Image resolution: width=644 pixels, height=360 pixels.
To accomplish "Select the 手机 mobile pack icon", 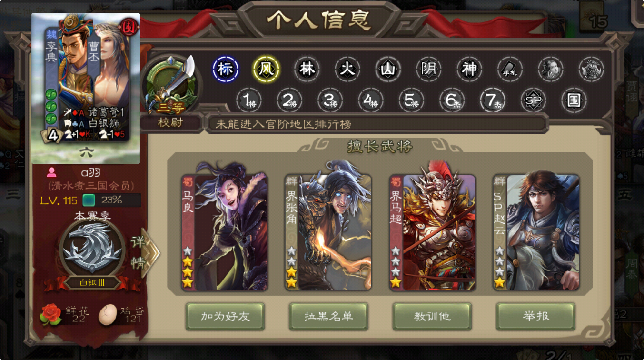I will pos(510,70).
